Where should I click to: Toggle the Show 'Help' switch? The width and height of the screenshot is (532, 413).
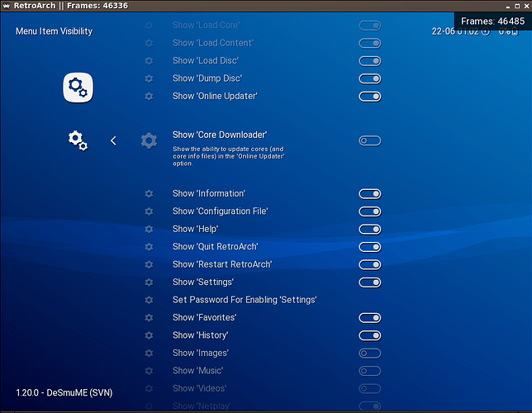point(370,229)
